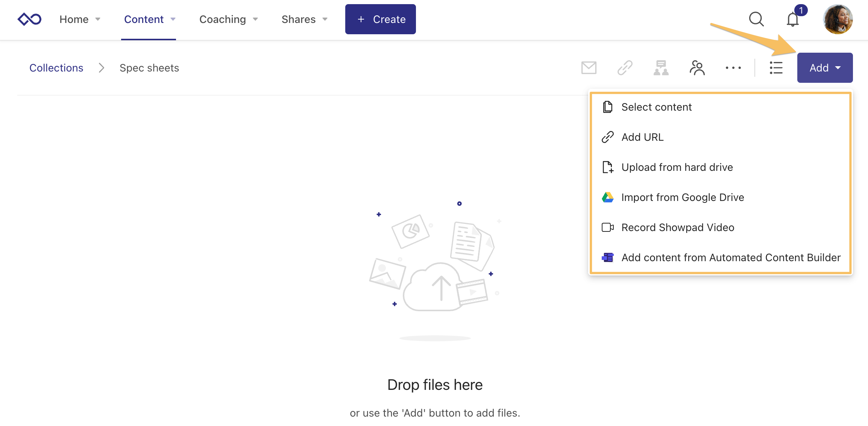Open the search magnifier icon

(756, 19)
